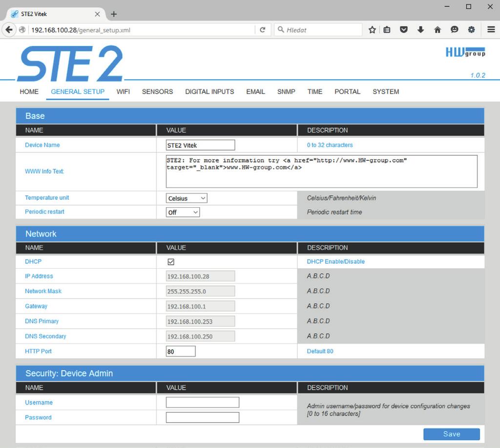Screen dimensions: 500x448
Task: Click the Username input field
Action: 203,403
